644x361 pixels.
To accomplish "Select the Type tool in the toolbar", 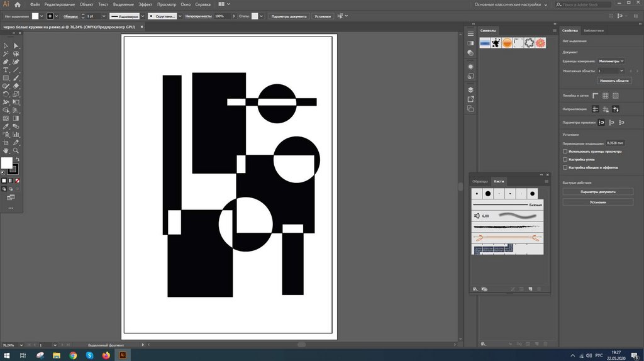I will [6, 70].
